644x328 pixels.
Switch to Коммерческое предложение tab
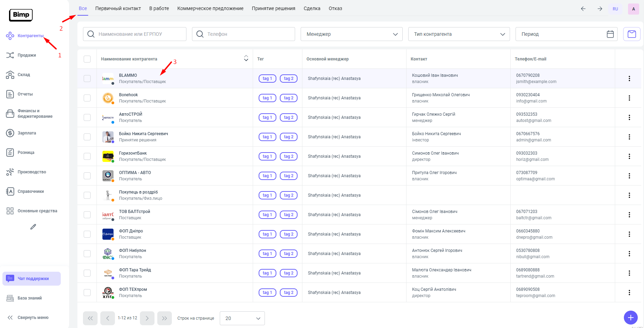coord(210,8)
